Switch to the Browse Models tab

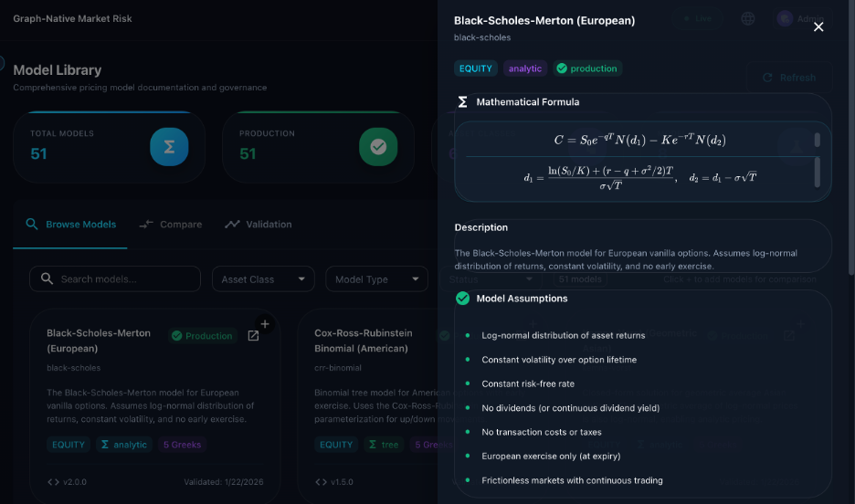pos(70,225)
